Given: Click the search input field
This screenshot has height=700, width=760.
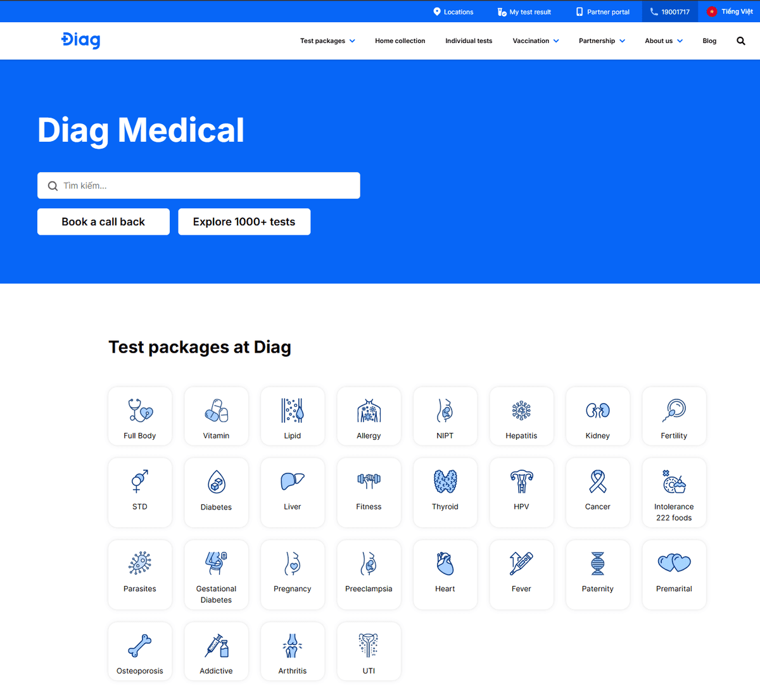Looking at the screenshot, I should tap(198, 185).
